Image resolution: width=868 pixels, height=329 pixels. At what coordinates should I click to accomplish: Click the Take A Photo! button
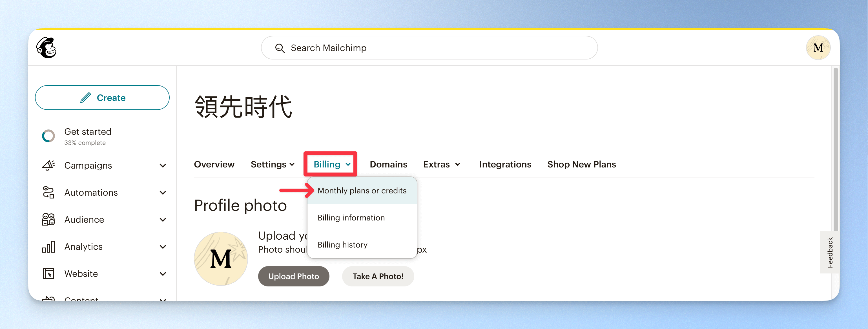coord(378,276)
